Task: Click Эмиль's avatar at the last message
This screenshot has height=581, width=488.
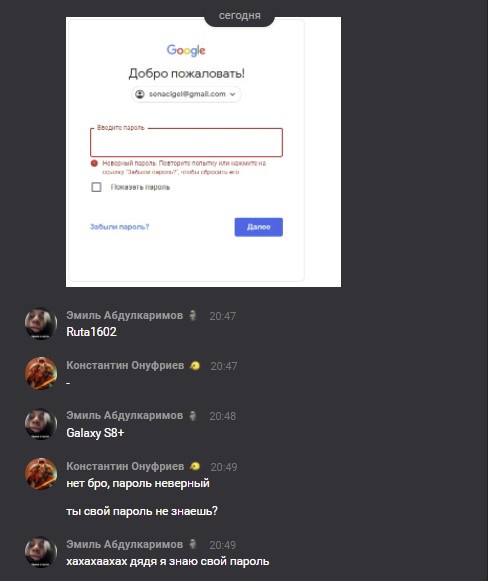Action: point(41,552)
